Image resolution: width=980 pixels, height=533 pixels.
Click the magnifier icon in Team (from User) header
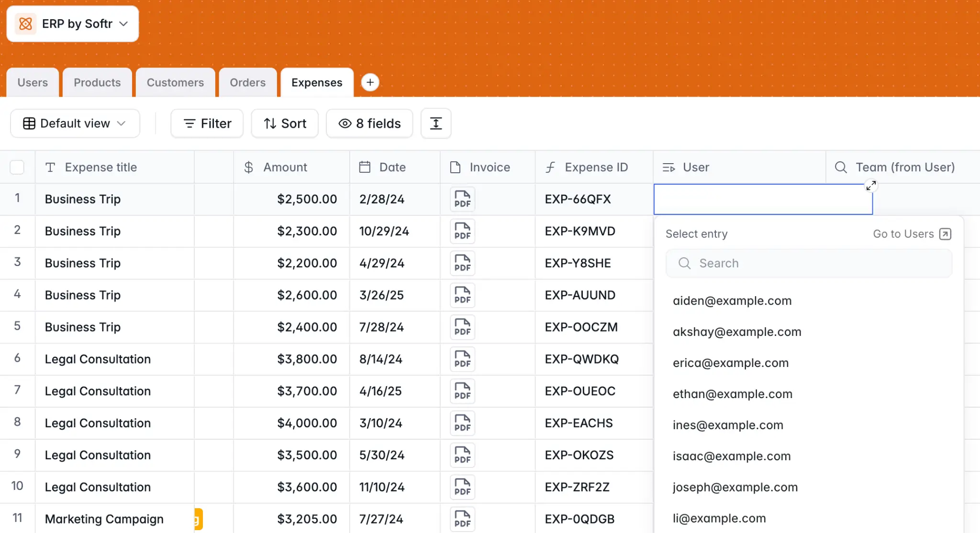(840, 167)
